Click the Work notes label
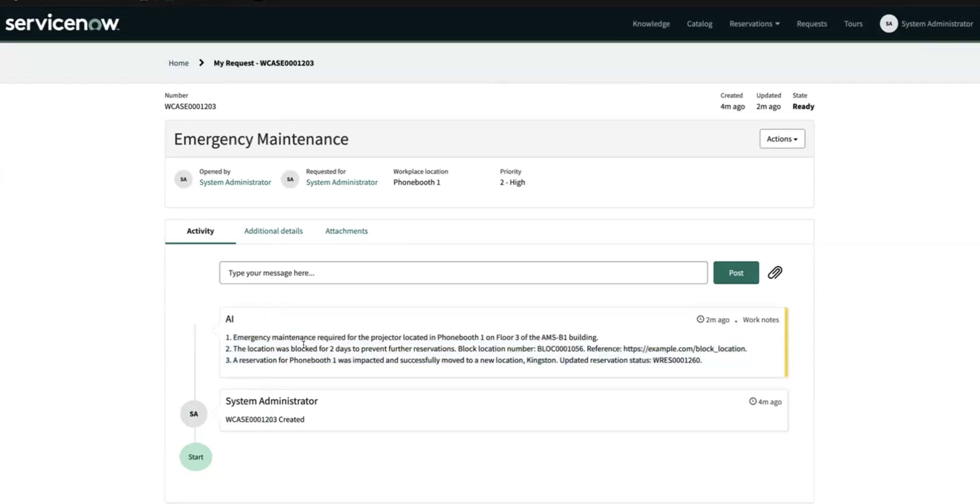980x504 pixels. tap(761, 320)
